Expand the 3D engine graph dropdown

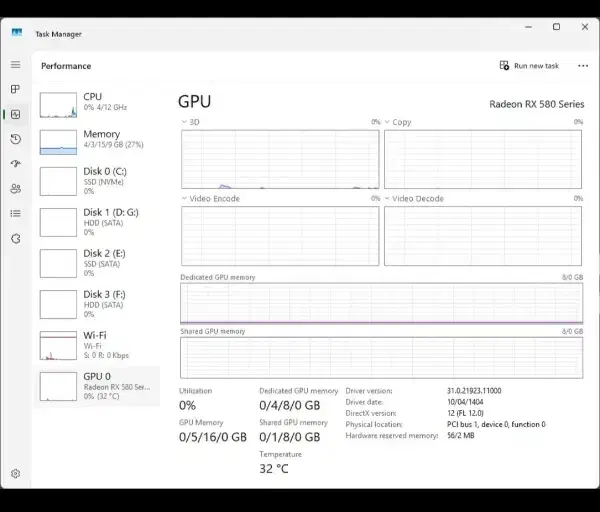click(184, 122)
